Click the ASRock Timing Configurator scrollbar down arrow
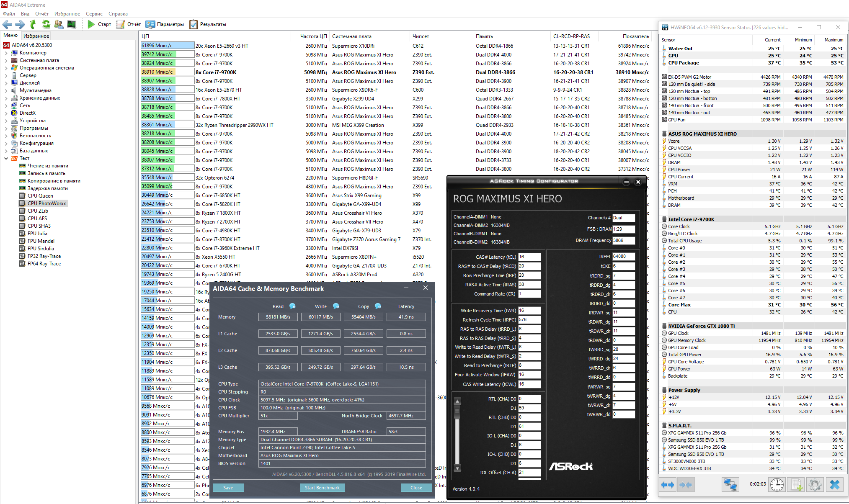This screenshot has height=504, width=849. coord(457,468)
